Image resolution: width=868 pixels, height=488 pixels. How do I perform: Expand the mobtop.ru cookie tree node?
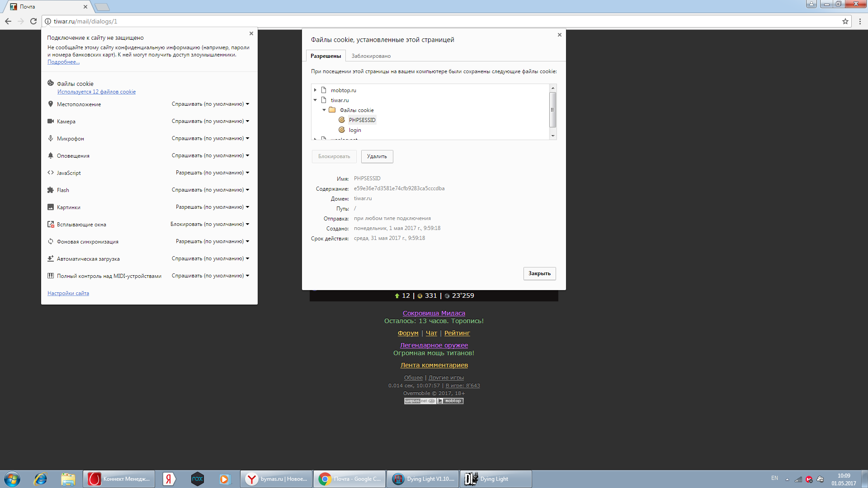(315, 90)
